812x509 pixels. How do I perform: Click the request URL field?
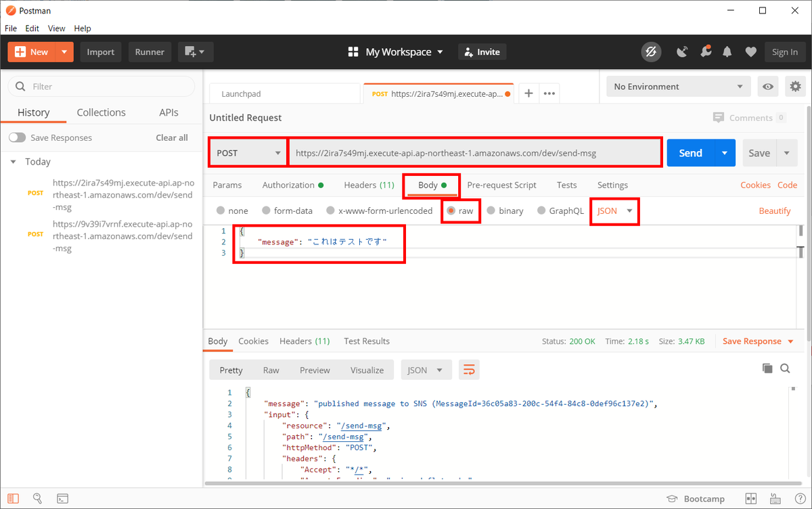[475, 153]
